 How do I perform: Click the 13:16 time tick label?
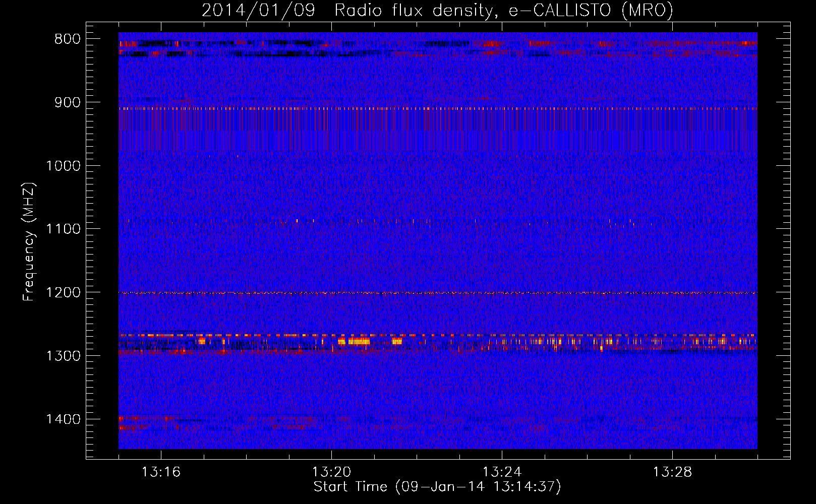coord(161,472)
